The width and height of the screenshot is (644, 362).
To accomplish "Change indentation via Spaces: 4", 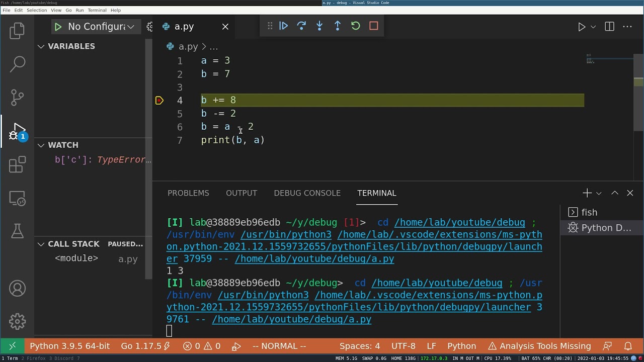I will [x=360, y=346].
